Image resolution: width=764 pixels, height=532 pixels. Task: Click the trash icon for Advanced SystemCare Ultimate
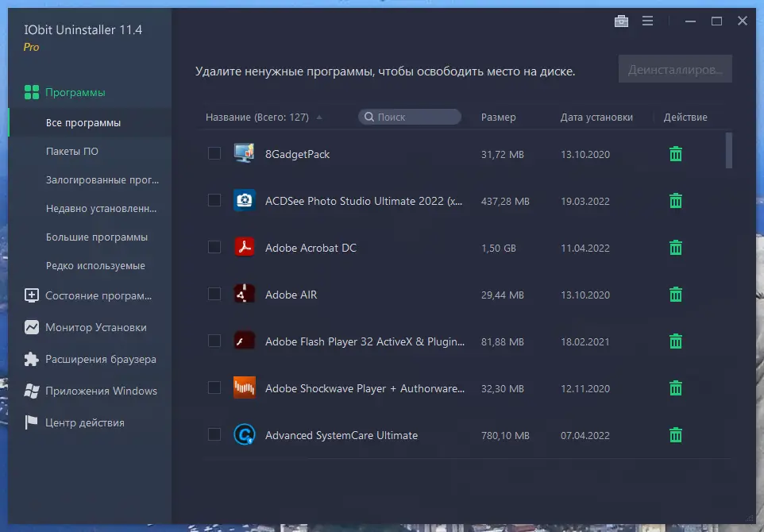tap(675, 434)
